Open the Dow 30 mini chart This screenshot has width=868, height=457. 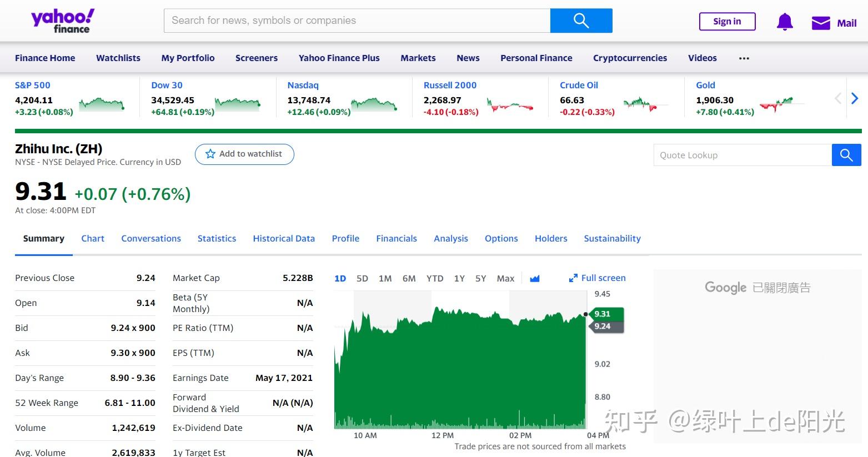pos(238,103)
